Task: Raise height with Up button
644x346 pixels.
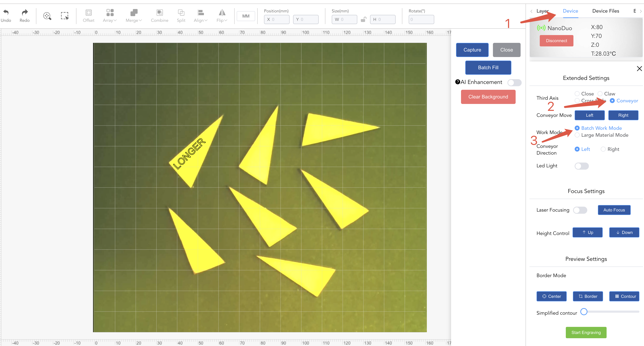Action: 587,232
